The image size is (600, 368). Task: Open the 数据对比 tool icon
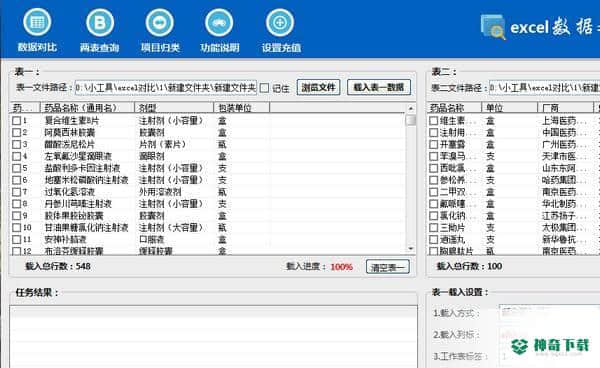[37, 23]
